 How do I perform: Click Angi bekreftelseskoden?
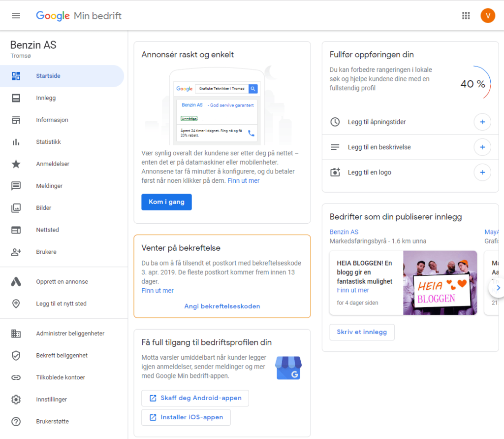tap(222, 306)
